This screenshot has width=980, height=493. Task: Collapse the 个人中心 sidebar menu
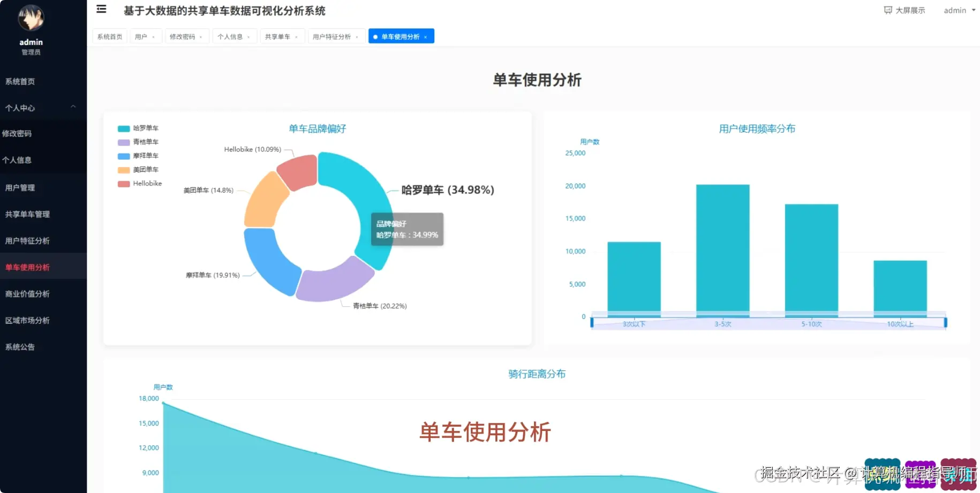43,108
